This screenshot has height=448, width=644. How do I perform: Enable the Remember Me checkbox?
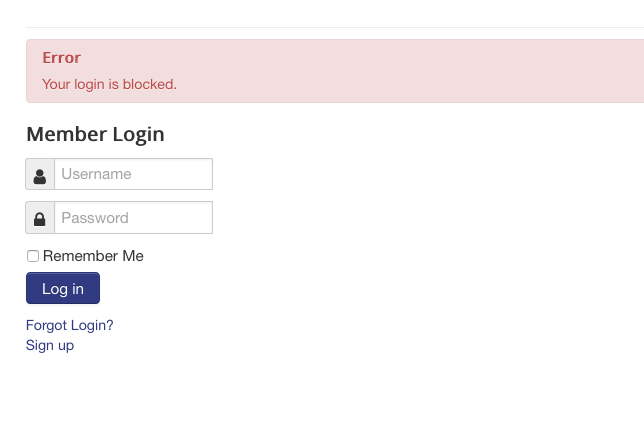[x=33, y=256]
